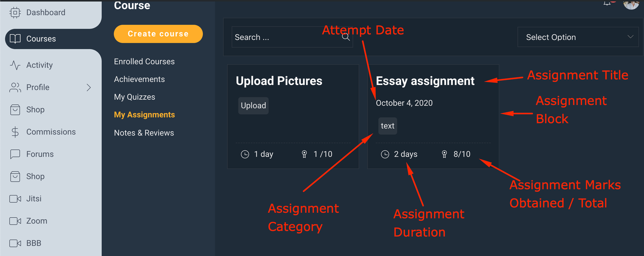Click the Search input field
The width and height of the screenshot is (644, 256).
(286, 37)
